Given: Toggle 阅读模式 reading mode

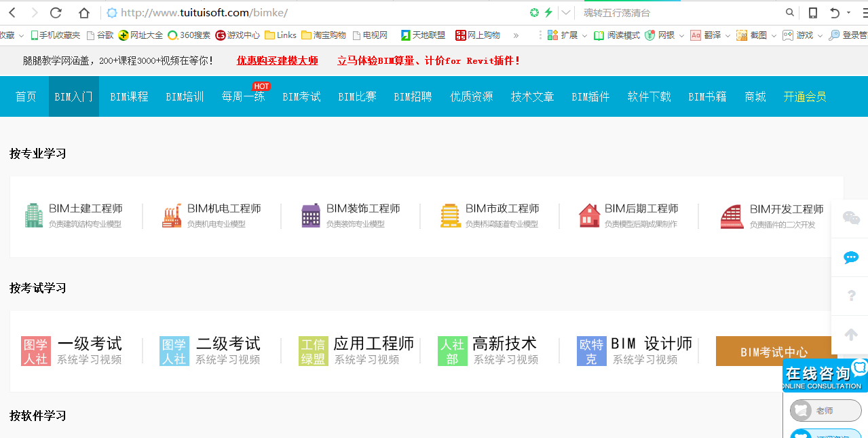Looking at the screenshot, I should click(617, 35).
